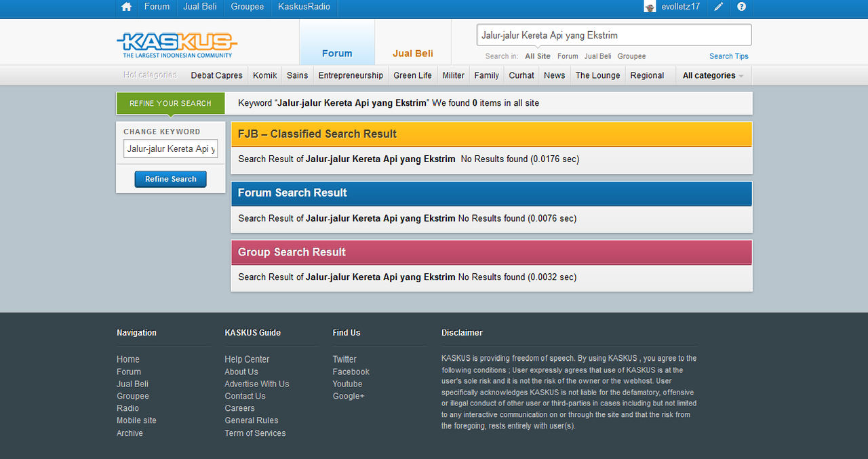Open Debat Capres hot category
Screen dimensions: 868x459
216,75
